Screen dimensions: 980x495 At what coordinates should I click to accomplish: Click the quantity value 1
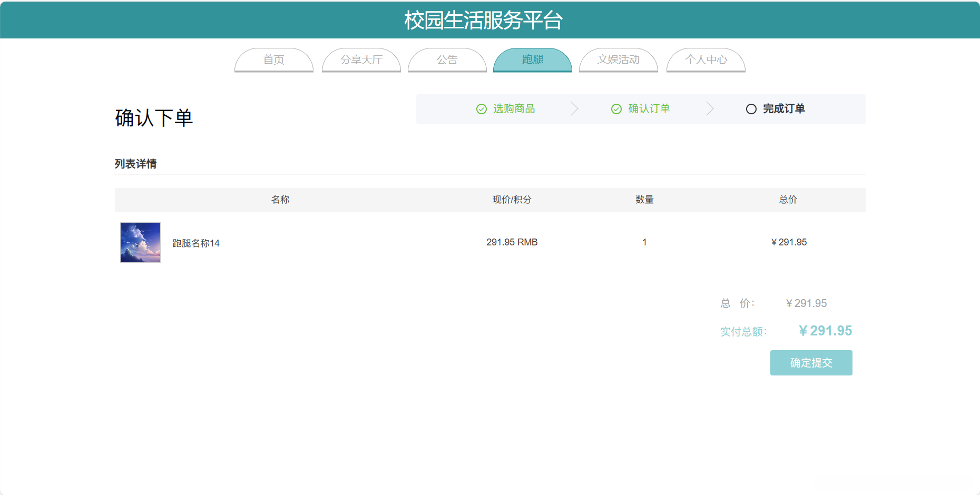coord(644,242)
